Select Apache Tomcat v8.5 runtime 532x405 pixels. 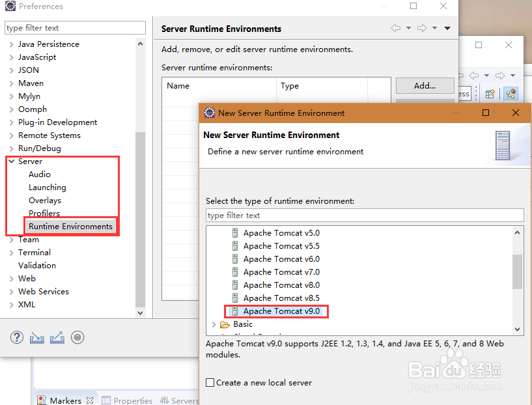click(281, 298)
